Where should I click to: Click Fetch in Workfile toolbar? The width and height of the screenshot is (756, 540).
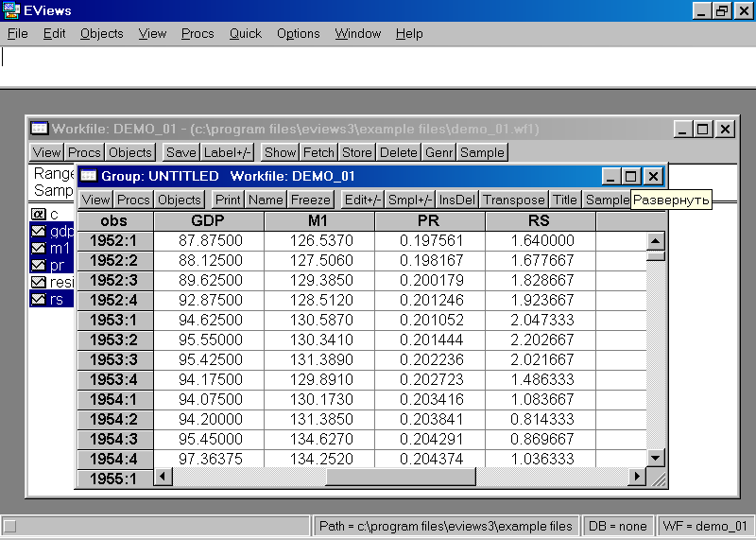point(318,152)
